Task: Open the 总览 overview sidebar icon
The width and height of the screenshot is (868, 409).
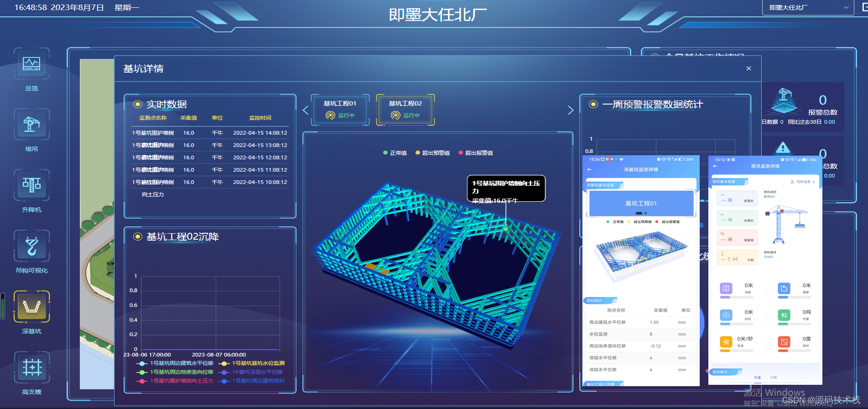Action: [x=31, y=64]
